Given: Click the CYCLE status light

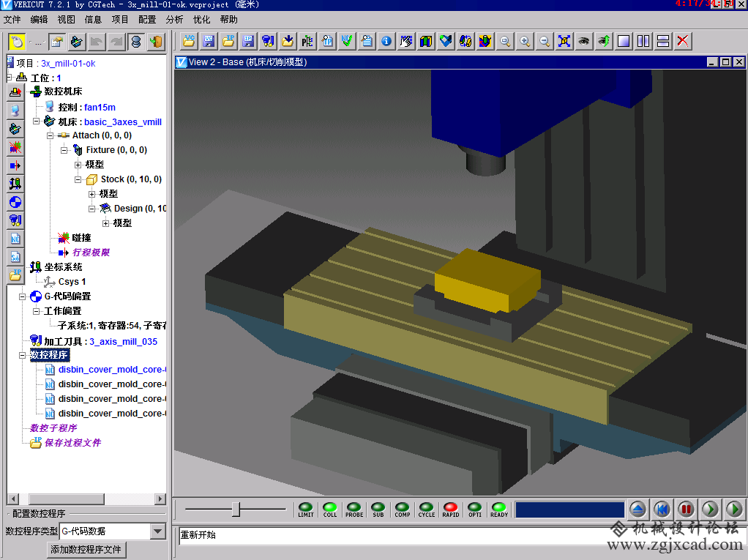Looking at the screenshot, I should (x=427, y=509).
